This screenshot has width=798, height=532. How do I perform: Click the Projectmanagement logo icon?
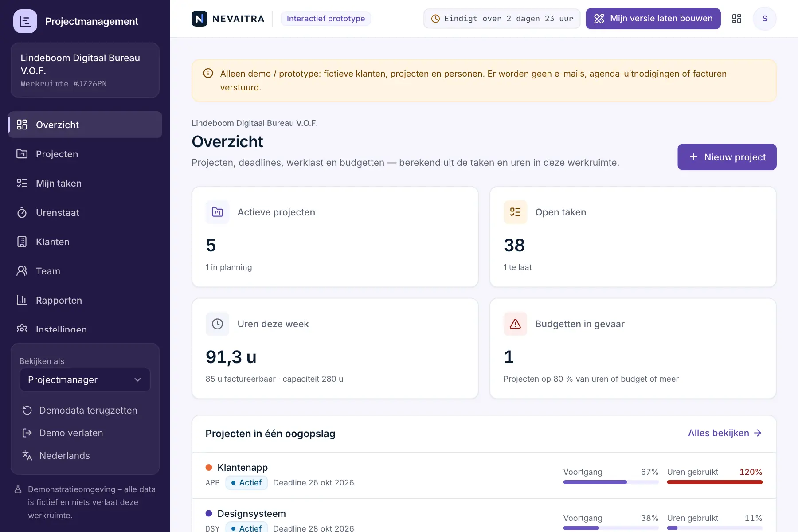pyautogui.click(x=25, y=21)
